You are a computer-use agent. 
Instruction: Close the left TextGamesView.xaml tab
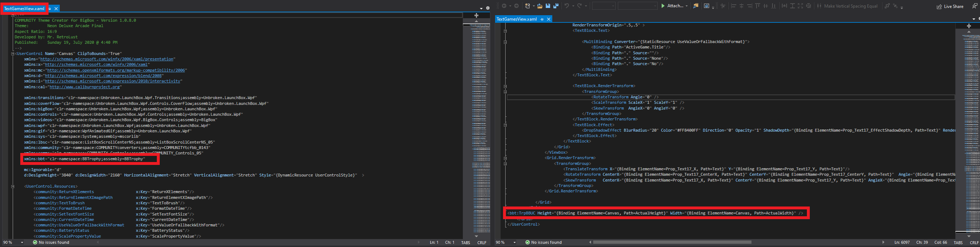[x=56, y=8]
